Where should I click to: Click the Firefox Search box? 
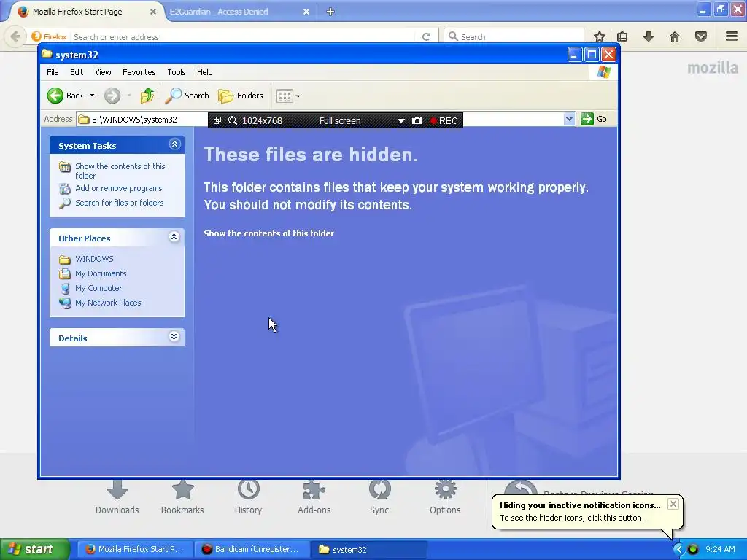click(x=514, y=36)
